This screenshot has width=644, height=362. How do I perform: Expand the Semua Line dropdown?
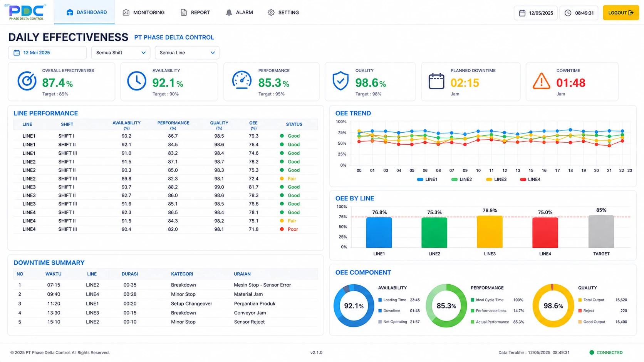tap(187, 53)
